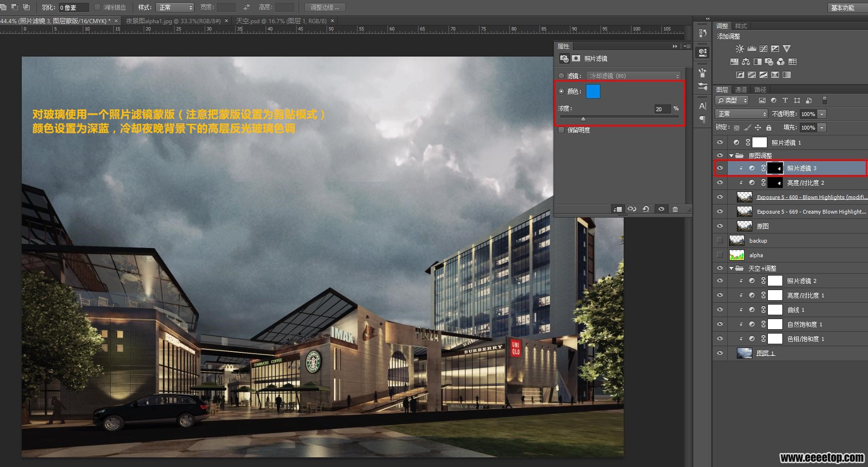Filter layers by smart objects icon
The width and height of the screenshot is (868, 467).
coord(808,100)
